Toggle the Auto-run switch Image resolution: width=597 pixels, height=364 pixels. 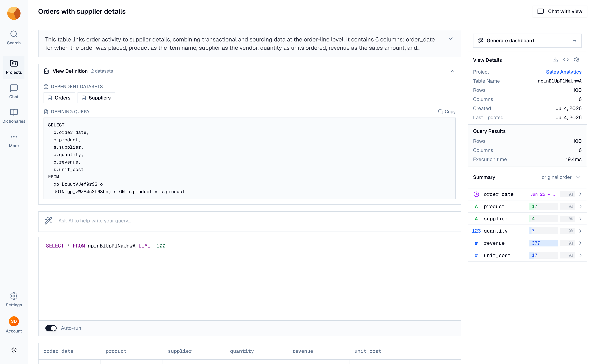[x=51, y=328]
